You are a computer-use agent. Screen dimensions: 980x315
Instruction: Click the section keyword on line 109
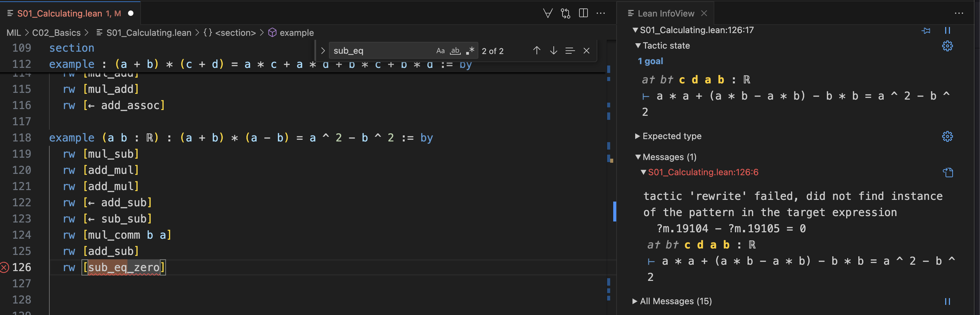click(72, 48)
